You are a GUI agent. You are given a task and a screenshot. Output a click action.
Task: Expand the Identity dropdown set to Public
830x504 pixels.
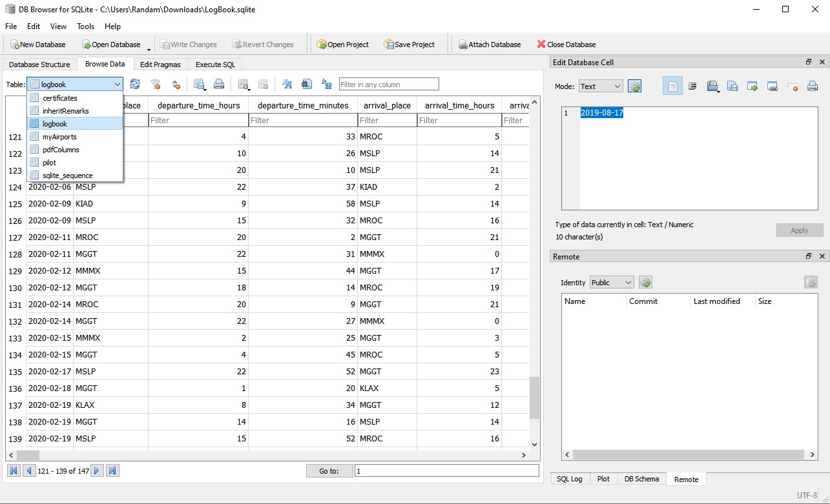[x=612, y=283]
